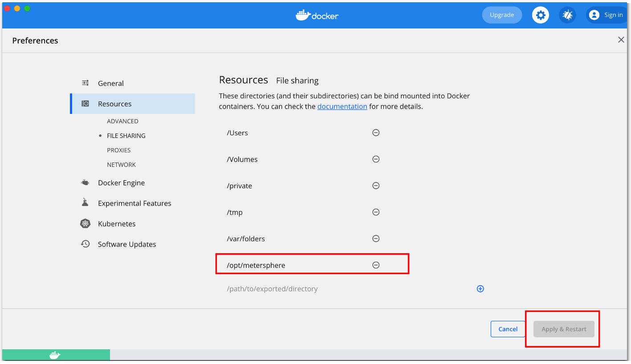Open the documentation link
631x364 pixels.
coord(342,106)
